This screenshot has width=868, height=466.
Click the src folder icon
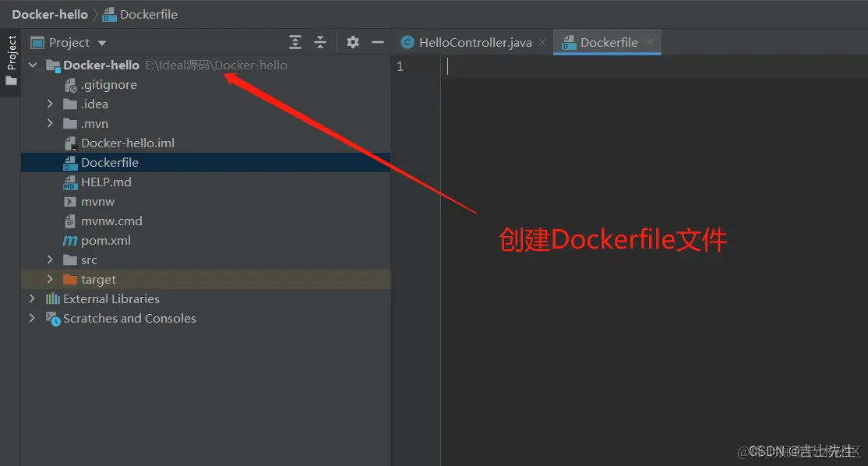(70, 259)
